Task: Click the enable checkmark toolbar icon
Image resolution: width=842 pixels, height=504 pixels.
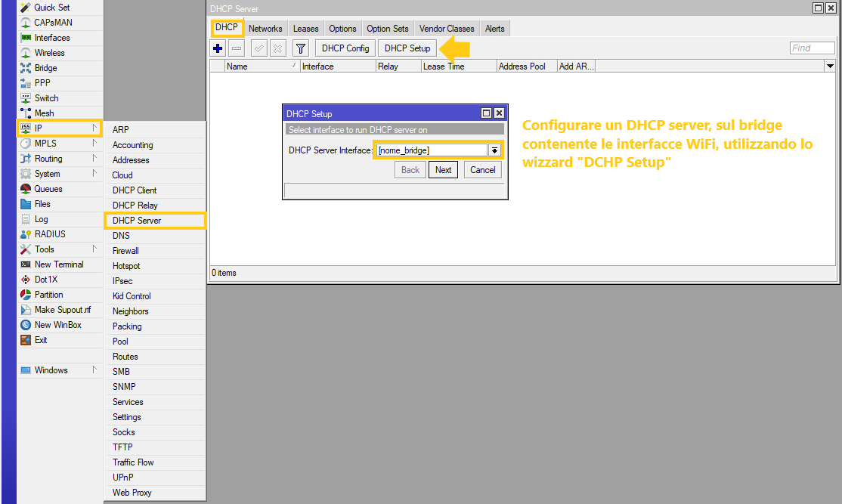Action: 258,48
